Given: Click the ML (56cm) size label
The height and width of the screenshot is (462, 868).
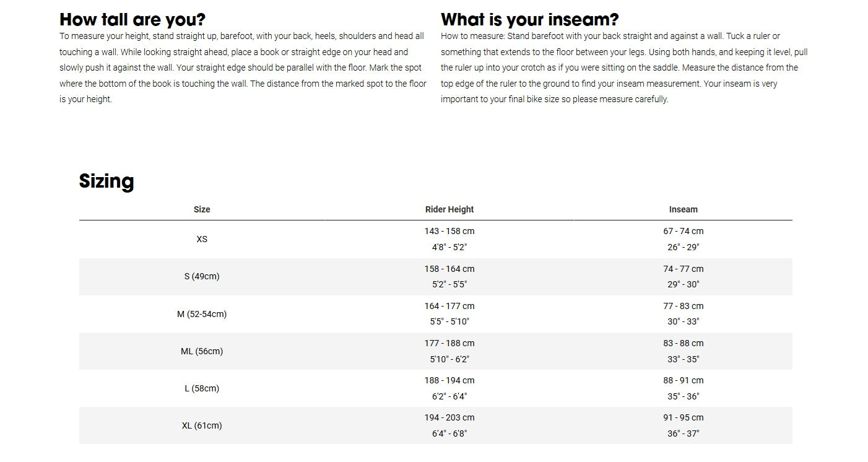Looking at the screenshot, I should (202, 351).
